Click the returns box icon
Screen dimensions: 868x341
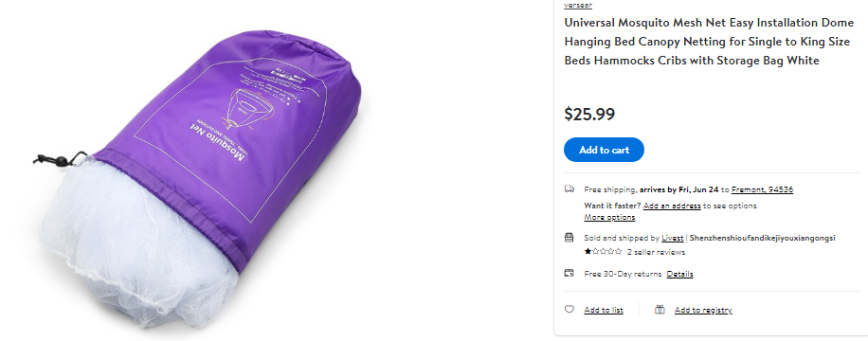coord(570,273)
